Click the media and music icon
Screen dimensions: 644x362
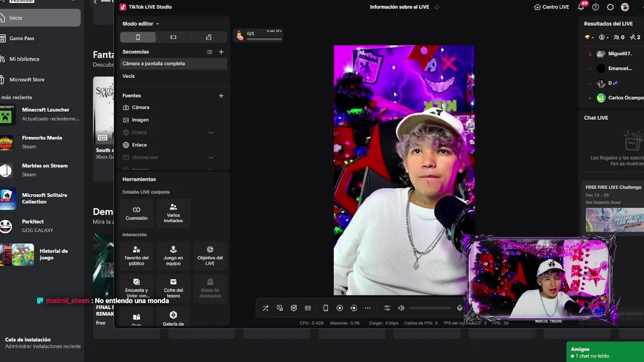click(x=280, y=308)
